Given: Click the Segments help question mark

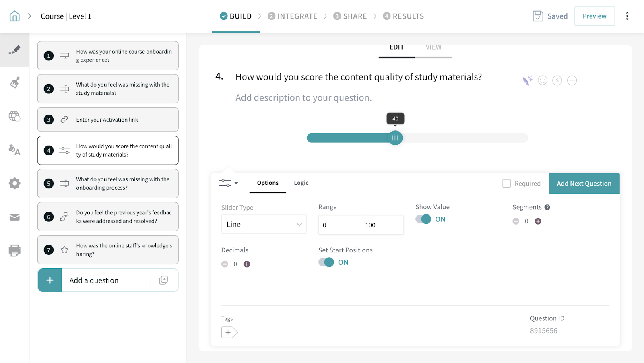Looking at the screenshot, I should [x=547, y=207].
